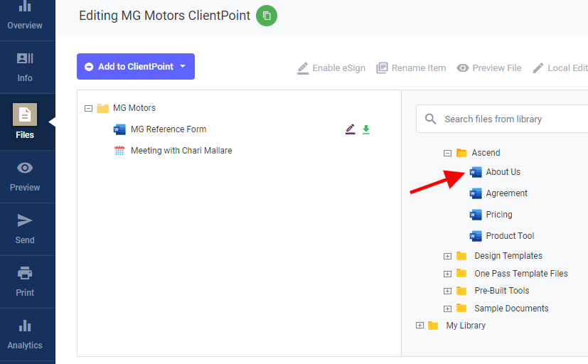
Task: Click the magnifier search icon
Action: pos(430,119)
